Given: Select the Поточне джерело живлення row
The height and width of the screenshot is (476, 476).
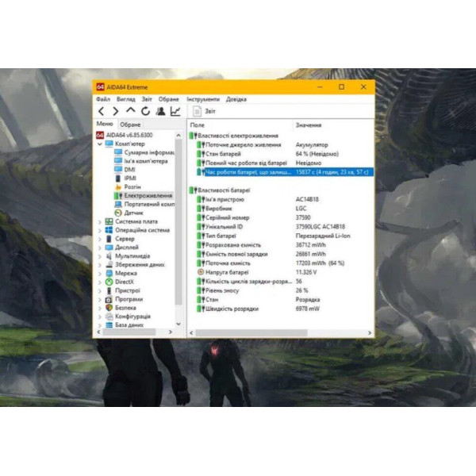Looking at the screenshot, I should point(281,145).
